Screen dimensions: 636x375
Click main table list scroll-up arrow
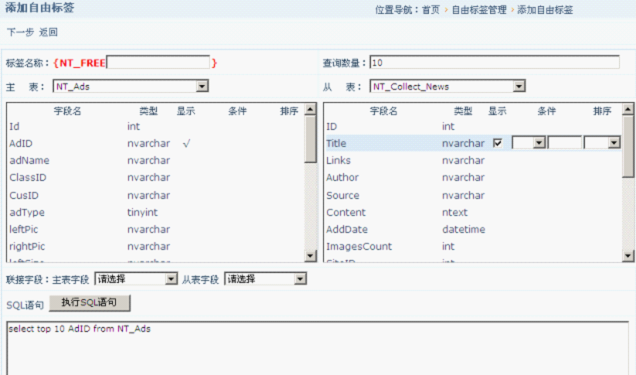[x=311, y=109]
